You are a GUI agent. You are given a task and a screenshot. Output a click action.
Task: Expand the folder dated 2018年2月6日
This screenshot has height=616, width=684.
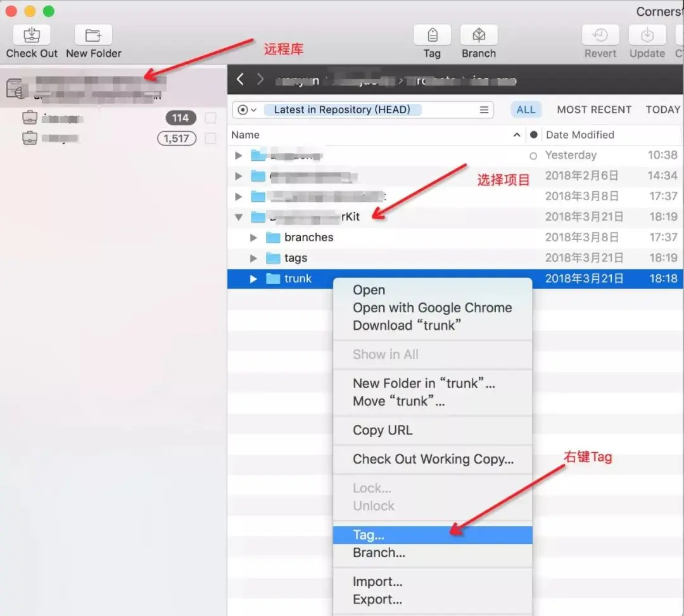tap(238, 176)
